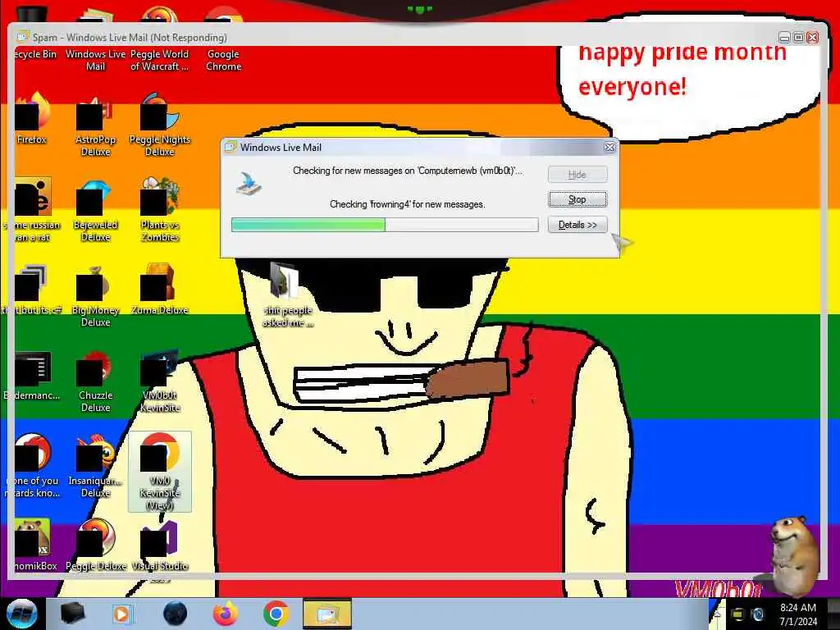Click the Peggle World of Warcraft label
The height and width of the screenshot is (630, 840).
click(160, 60)
